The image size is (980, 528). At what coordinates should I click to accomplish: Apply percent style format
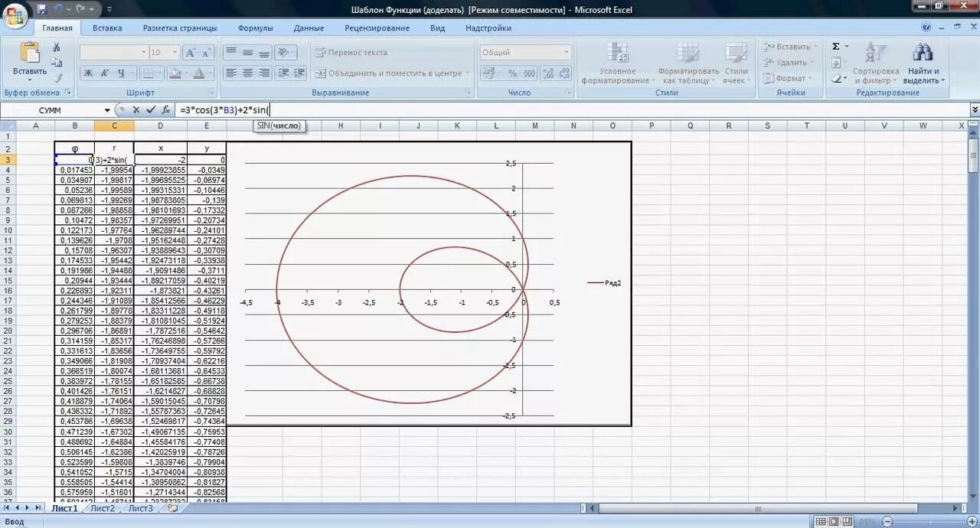pos(512,73)
